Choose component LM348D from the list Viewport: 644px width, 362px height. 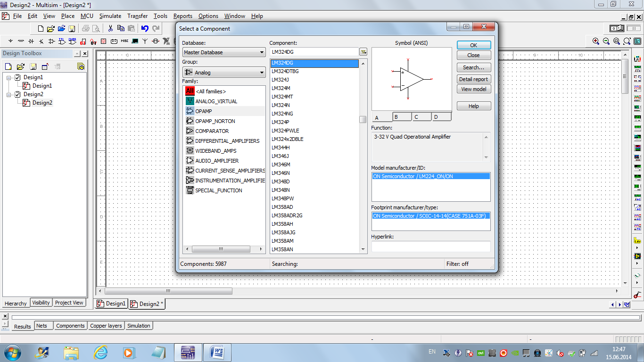click(314, 181)
